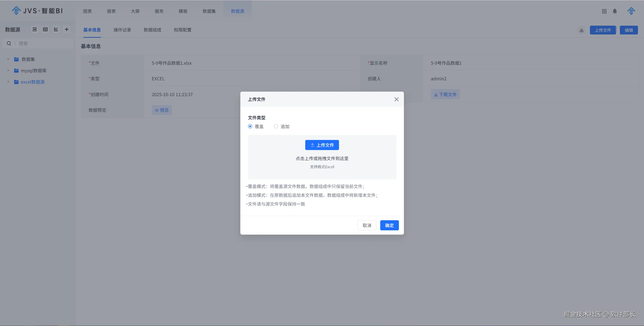Click the excel数据源 folder icon
The image size is (644, 326).
click(x=16, y=82)
